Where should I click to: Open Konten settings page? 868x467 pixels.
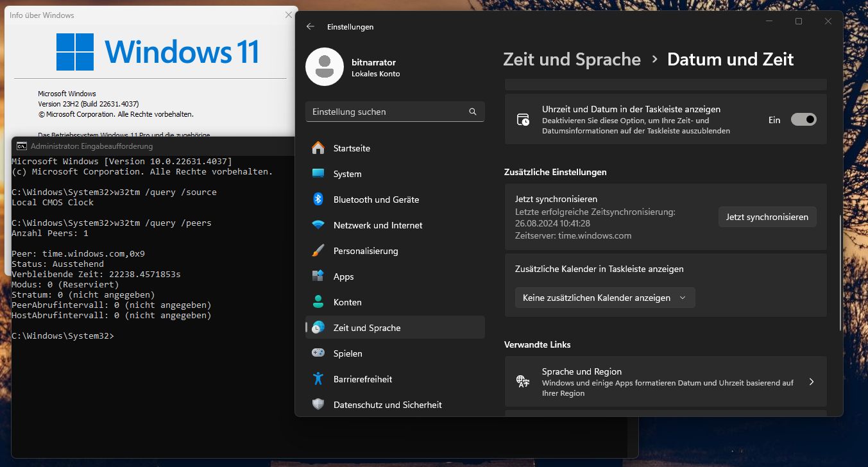pos(395,302)
